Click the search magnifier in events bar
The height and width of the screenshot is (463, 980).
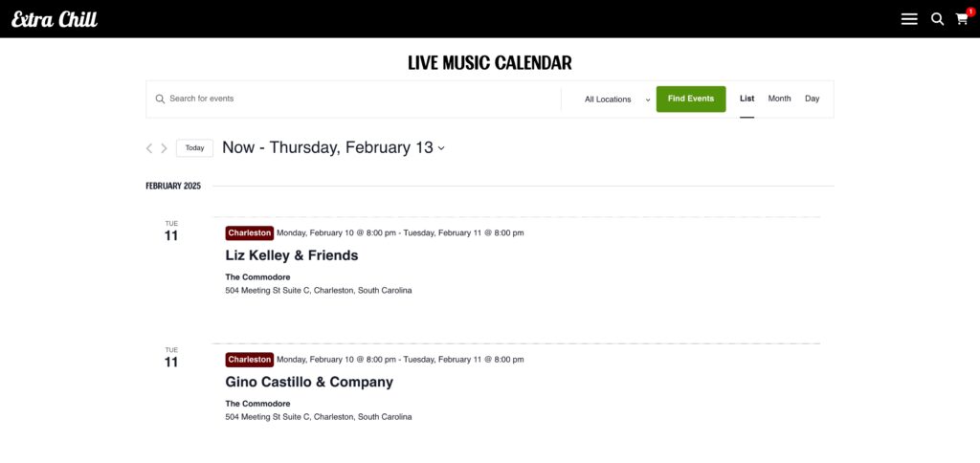pos(160,99)
